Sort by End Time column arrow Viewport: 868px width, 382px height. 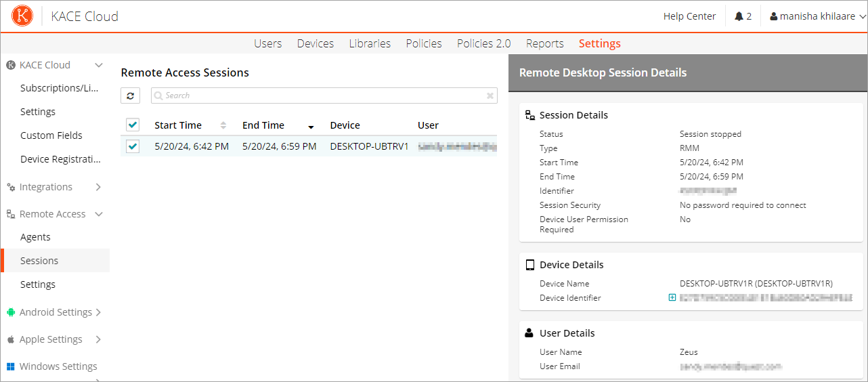pos(311,127)
